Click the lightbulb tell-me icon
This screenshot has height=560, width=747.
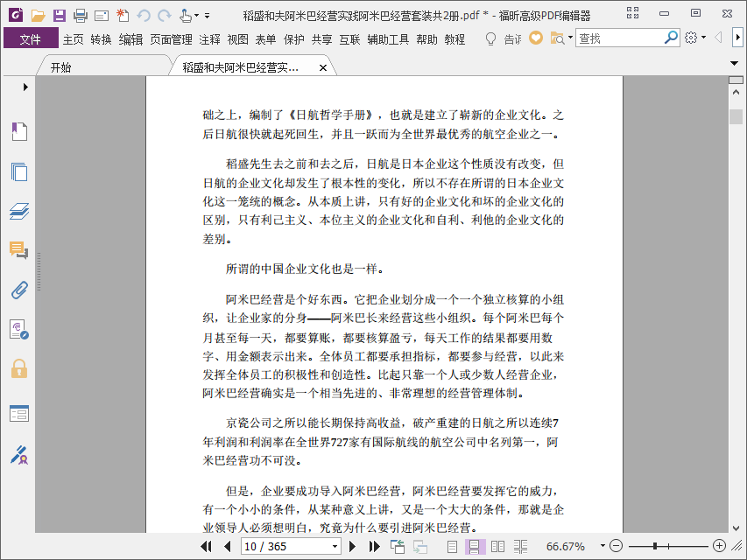[490, 38]
